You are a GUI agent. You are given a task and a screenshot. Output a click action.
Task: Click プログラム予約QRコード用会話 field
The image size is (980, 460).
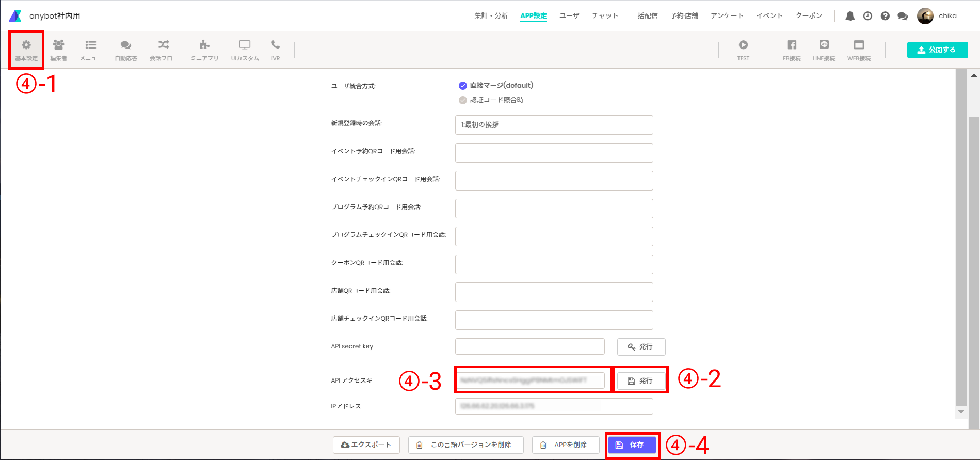pyautogui.click(x=554, y=209)
